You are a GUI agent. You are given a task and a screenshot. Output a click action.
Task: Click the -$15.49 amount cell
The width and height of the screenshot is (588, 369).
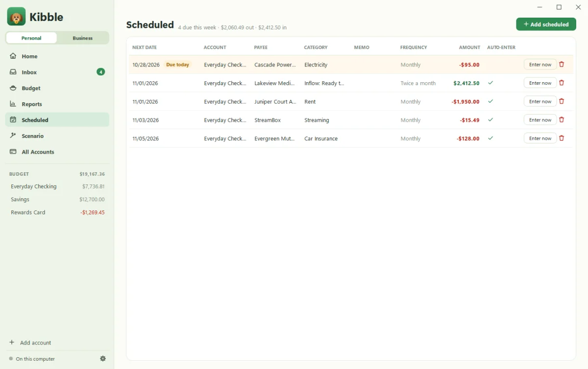(469, 120)
